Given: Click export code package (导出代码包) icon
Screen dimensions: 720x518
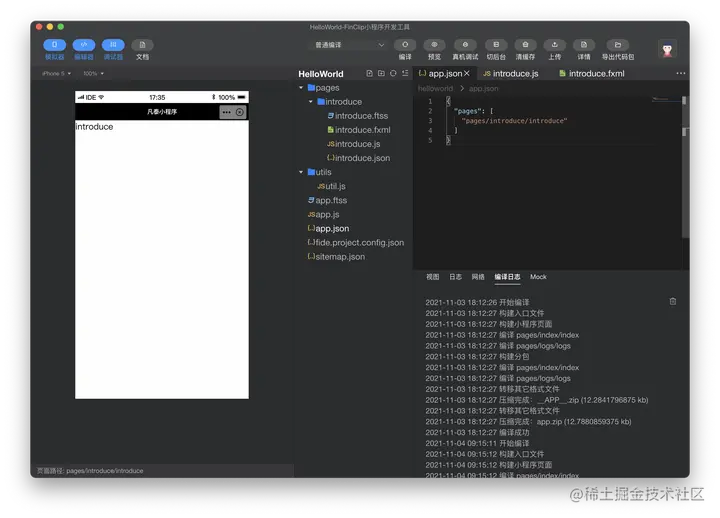Looking at the screenshot, I should (618, 45).
